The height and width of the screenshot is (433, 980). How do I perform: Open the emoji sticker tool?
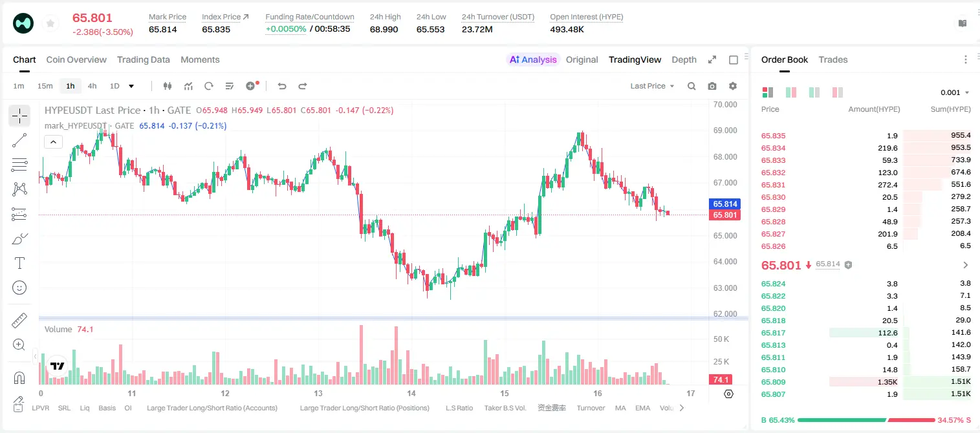[x=19, y=288]
